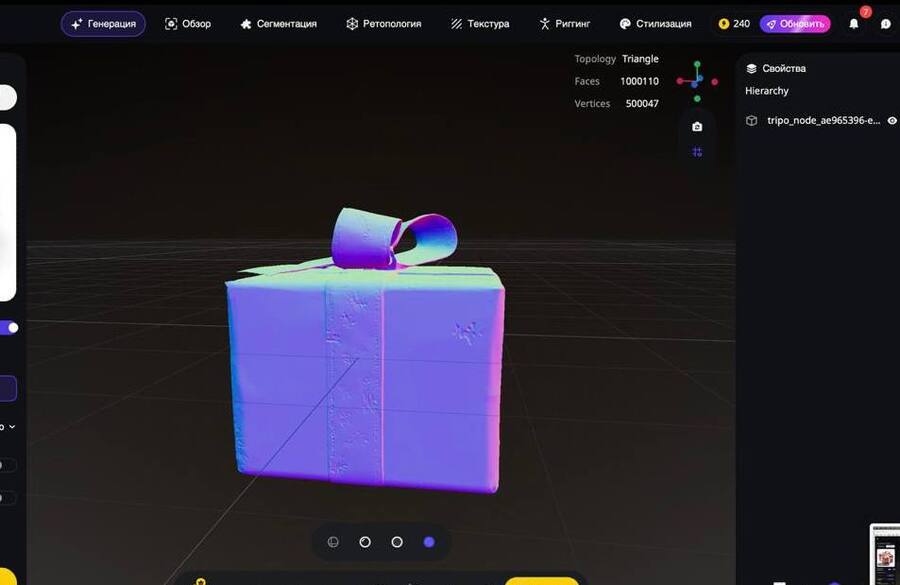
Task: Toggle the purple switch on the left panel
Action: tap(8, 327)
